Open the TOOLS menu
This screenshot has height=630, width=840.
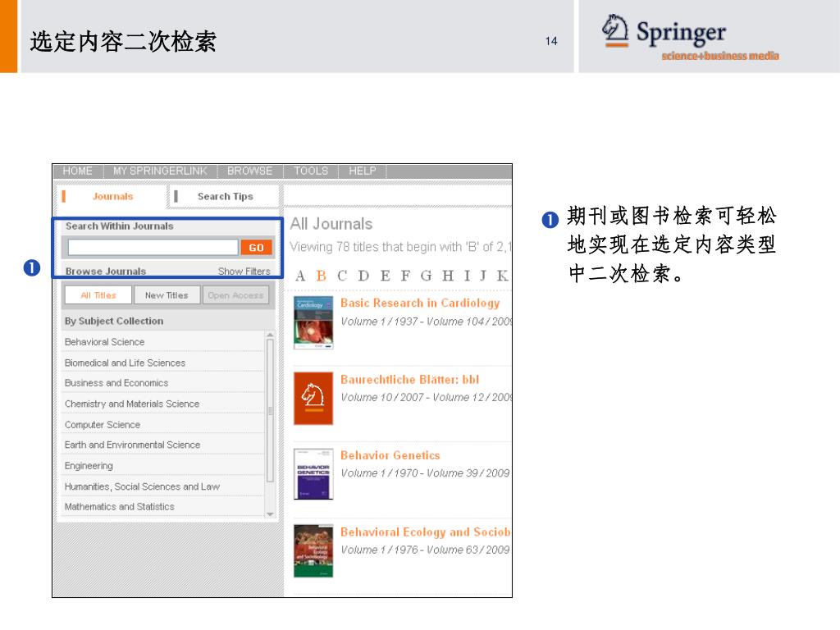(311, 171)
